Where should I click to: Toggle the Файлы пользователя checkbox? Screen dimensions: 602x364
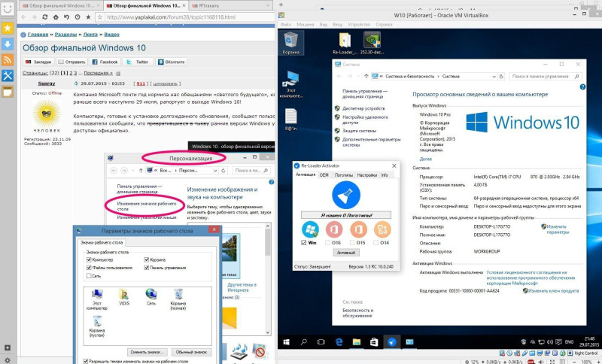click(x=89, y=268)
